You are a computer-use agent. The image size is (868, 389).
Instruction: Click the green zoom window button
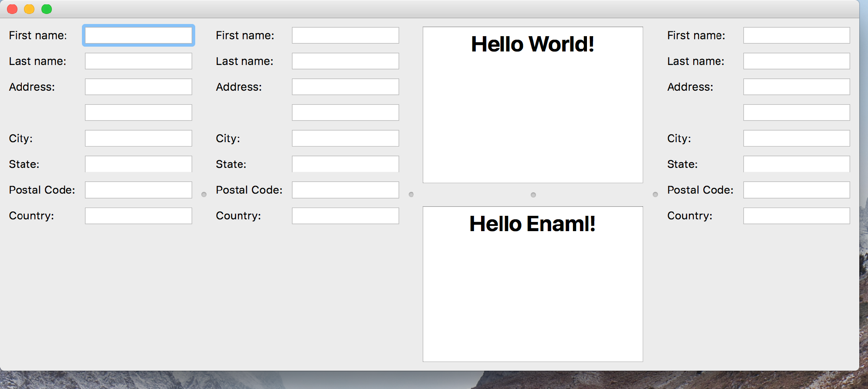(47, 9)
